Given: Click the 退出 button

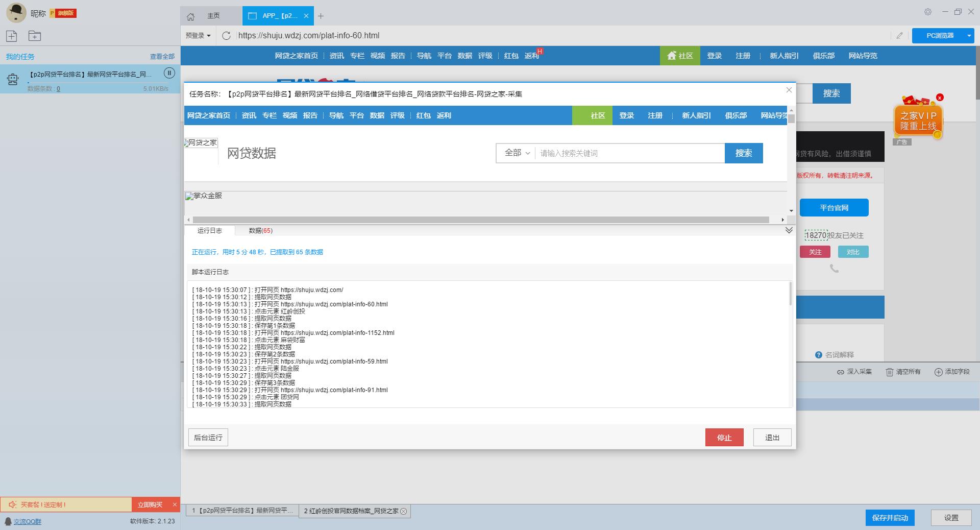Looking at the screenshot, I should (772, 438).
